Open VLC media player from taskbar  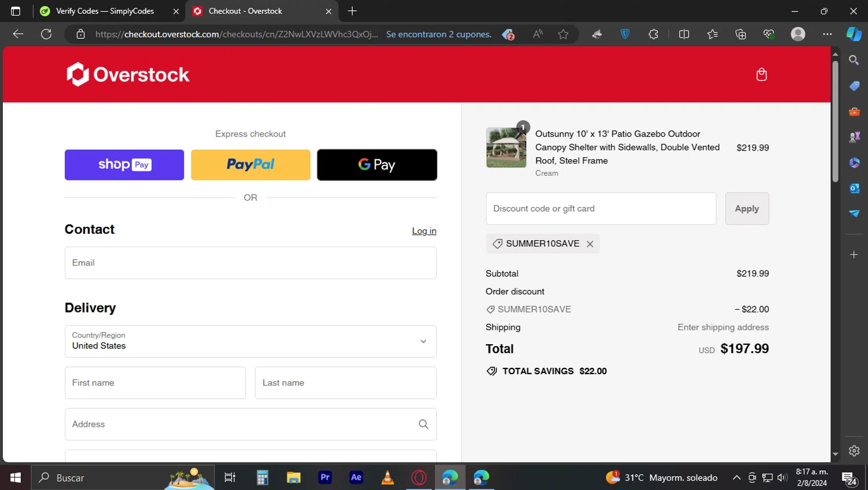tap(388, 478)
